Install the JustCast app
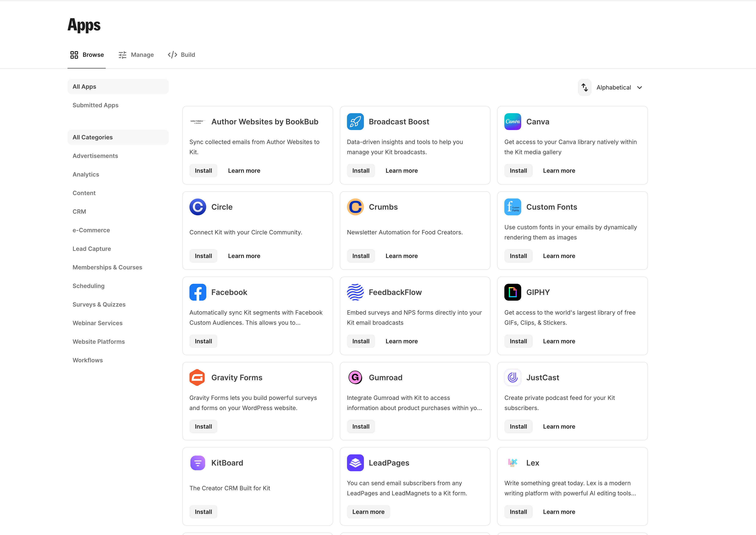 [518, 426]
